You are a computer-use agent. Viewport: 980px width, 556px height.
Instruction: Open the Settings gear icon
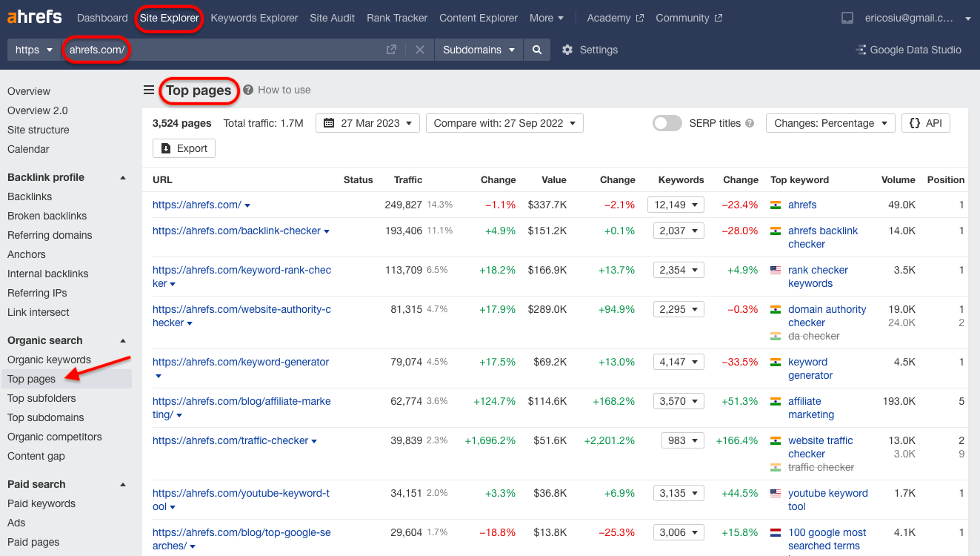point(567,50)
